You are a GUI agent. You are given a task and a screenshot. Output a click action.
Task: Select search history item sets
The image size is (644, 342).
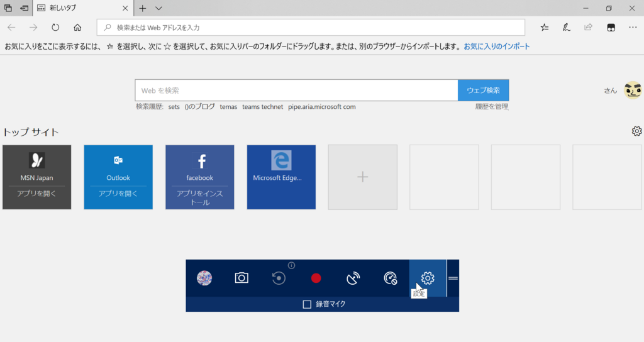[174, 107]
